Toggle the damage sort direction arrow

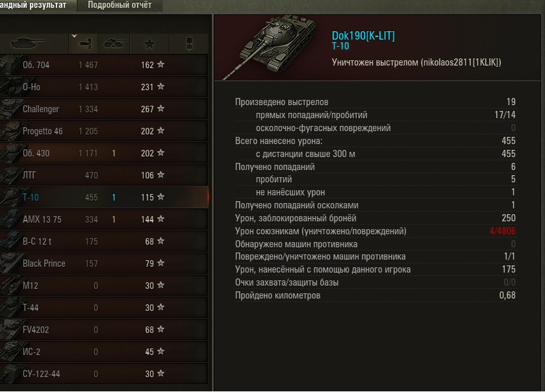[73, 36]
